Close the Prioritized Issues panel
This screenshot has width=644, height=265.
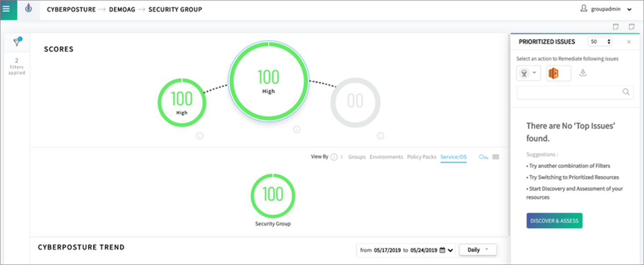pos(629,42)
